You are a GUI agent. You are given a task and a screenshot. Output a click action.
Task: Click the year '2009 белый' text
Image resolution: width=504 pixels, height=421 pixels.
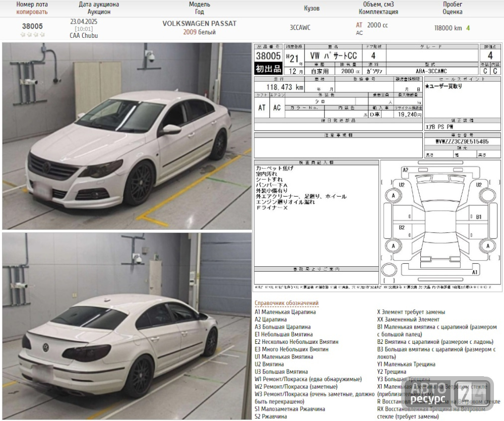[x=199, y=32]
